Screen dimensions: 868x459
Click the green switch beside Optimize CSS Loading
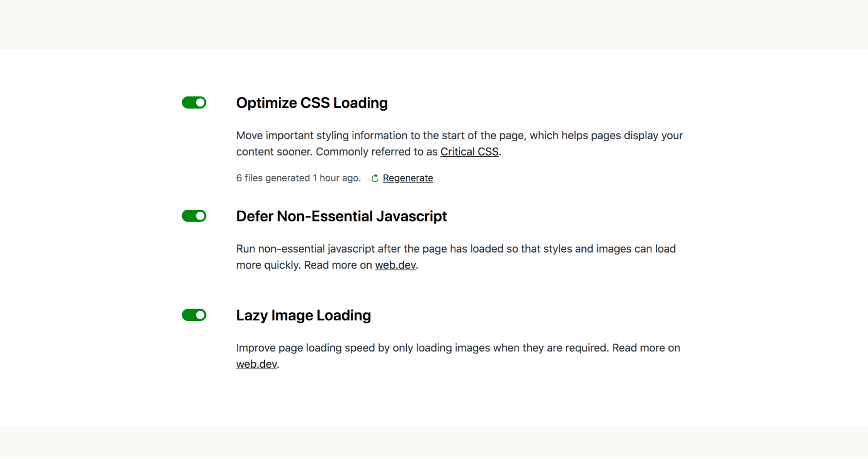pyautogui.click(x=194, y=102)
